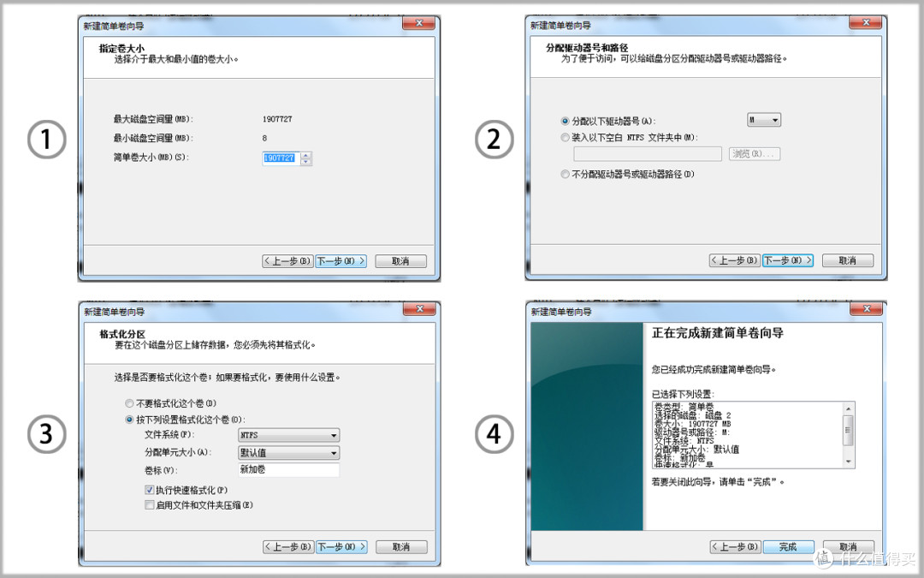The image size is (924, 578).
Task: Click the 卷标: 新加卷 summary line
Action: tap(679, 457)
